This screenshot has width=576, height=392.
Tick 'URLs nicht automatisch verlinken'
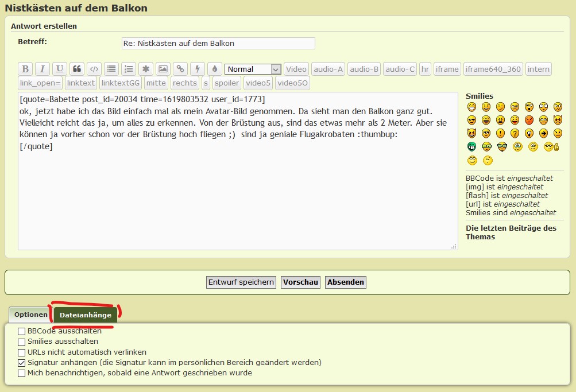(22, 352)
